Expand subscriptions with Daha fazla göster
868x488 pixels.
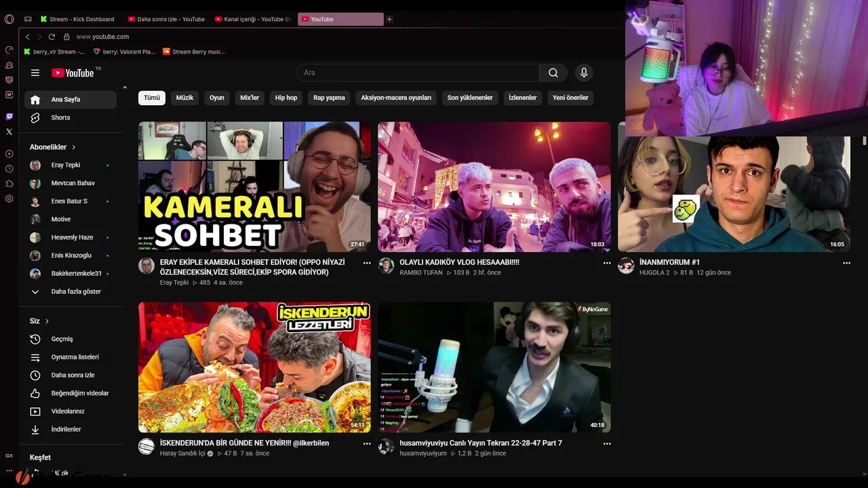coord(71,291)
